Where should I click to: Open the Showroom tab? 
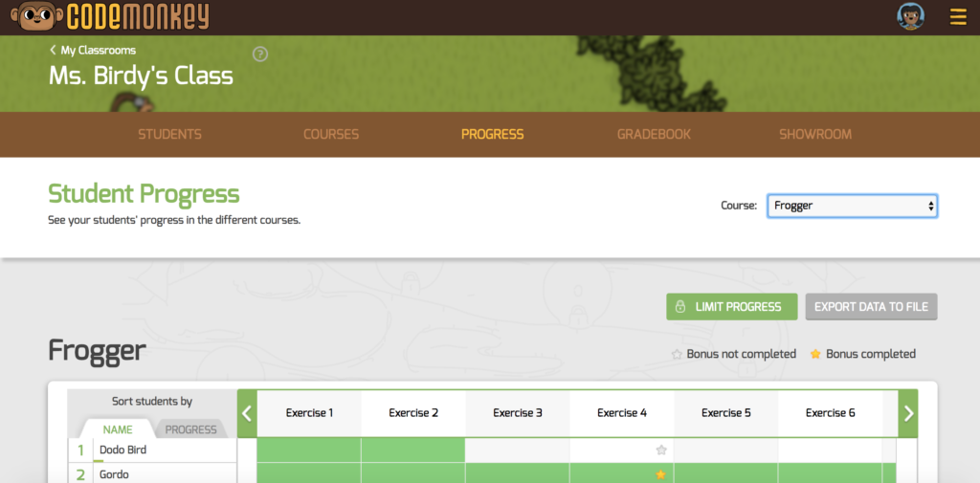[x=814, y=135]
